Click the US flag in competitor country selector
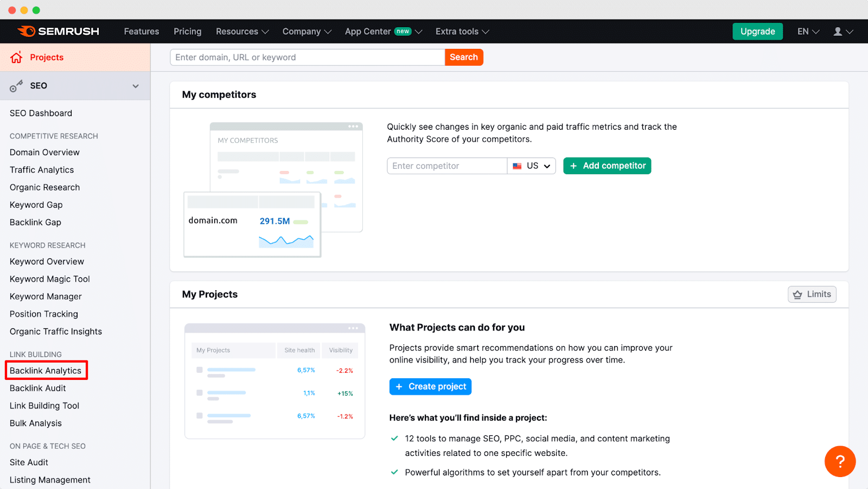868x489 pixels. tap(516, 166)
